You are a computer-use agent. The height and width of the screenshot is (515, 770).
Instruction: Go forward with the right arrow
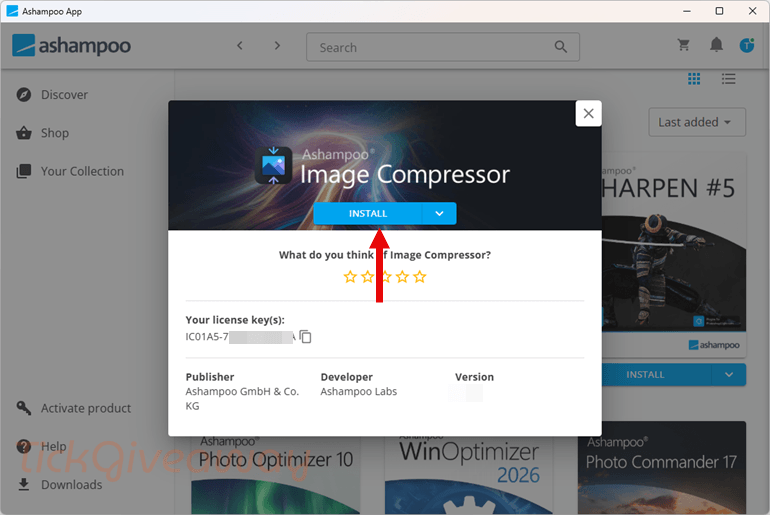pos(277,46)
